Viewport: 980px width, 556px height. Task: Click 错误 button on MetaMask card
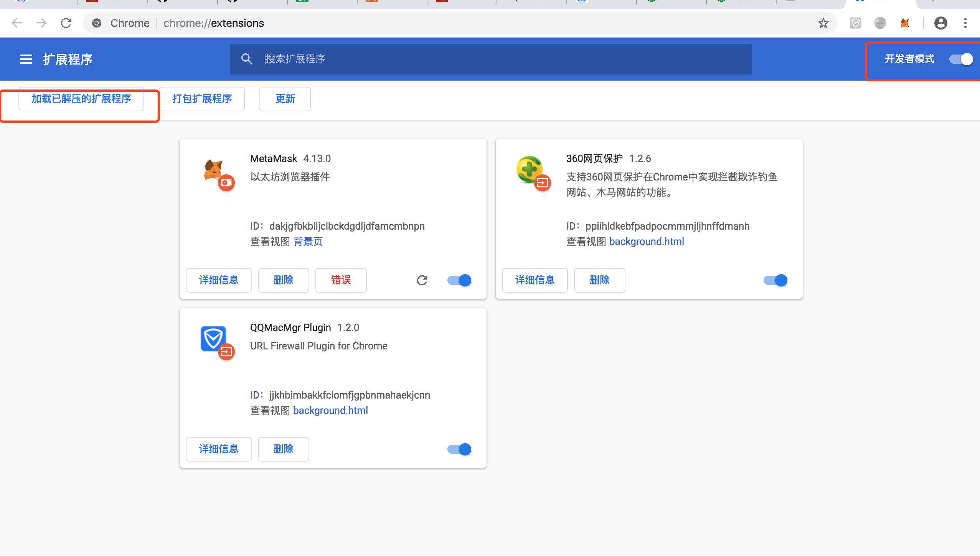click(x=340, y=280)
